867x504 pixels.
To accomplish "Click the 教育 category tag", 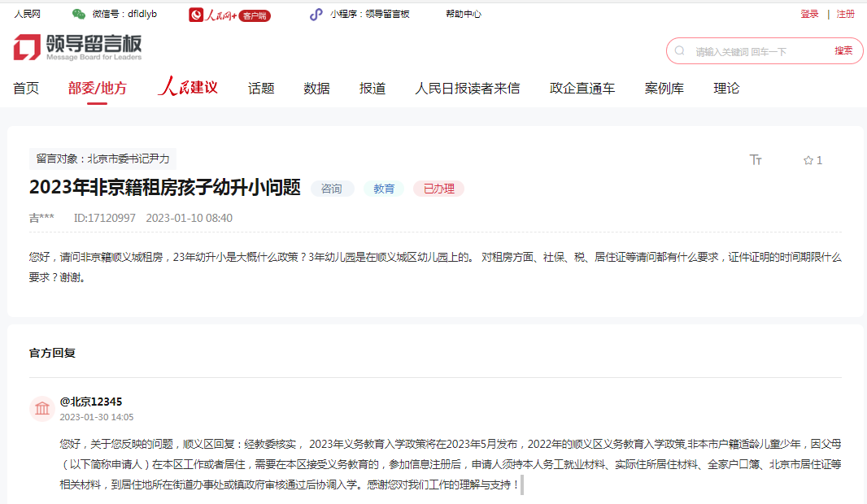I will [384, 189].
